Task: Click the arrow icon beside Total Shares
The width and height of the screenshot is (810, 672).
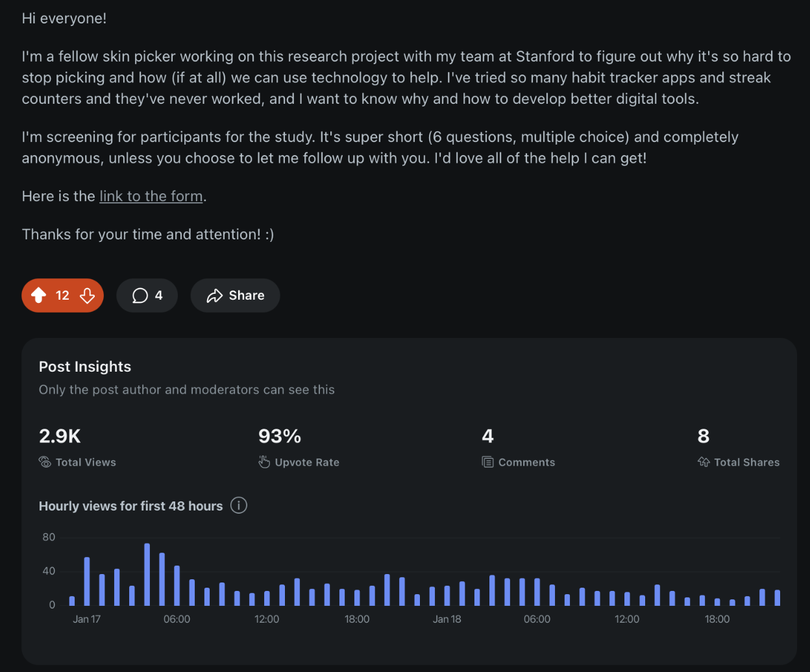Action: [x=704, y=462]
